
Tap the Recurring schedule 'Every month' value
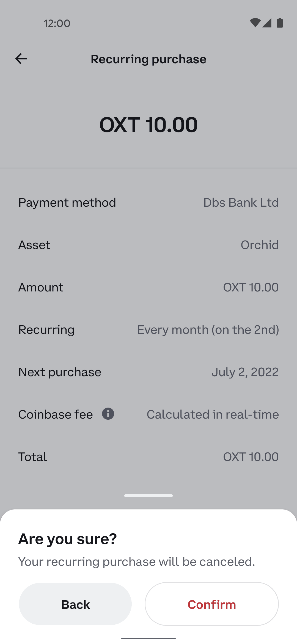point(208,330)
